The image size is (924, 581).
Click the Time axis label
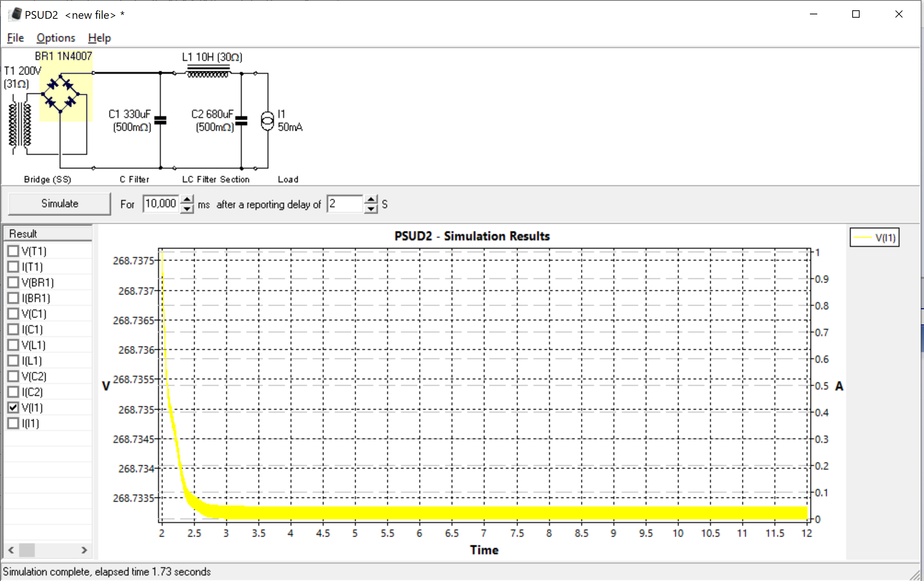(484, 550)
